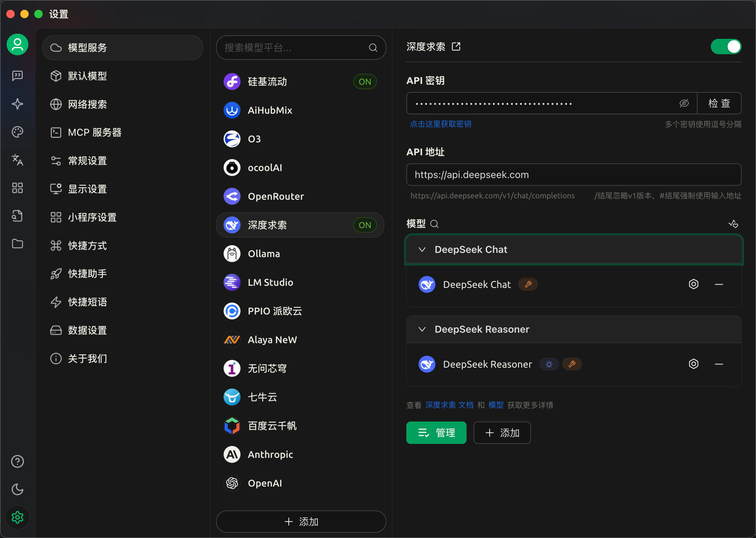Open settings for DeepSeek Chat model

694,284
